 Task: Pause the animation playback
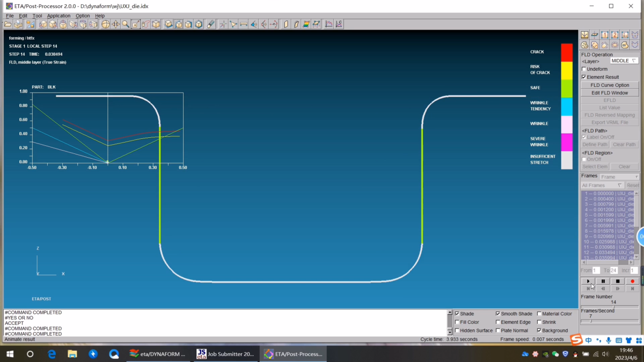(603, 281)
